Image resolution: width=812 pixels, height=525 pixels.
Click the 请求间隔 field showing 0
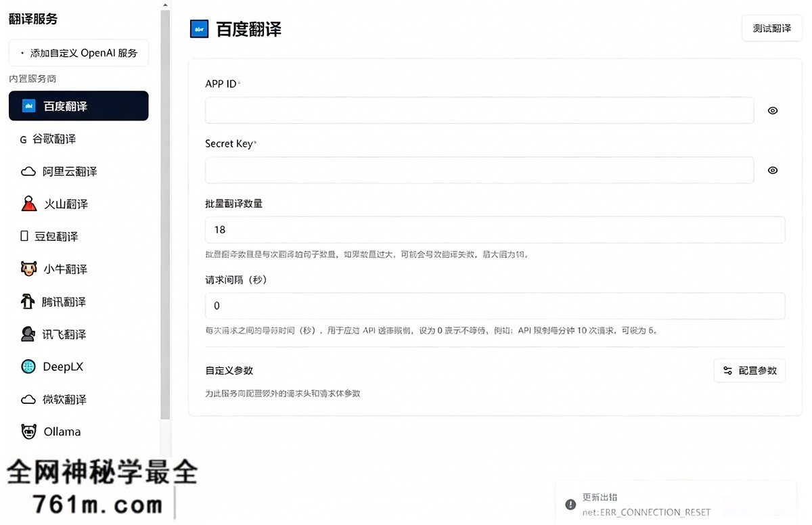495,306
